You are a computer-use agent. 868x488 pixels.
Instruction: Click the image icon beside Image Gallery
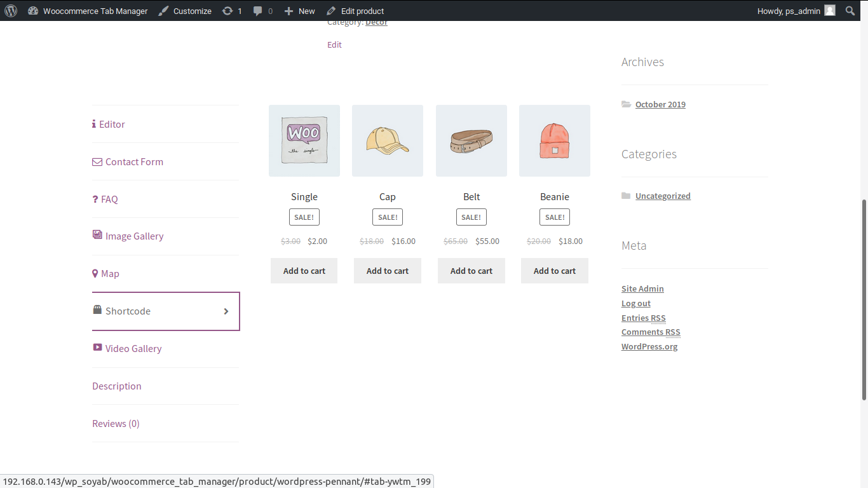pyautogui.click(x=97, y=235)
